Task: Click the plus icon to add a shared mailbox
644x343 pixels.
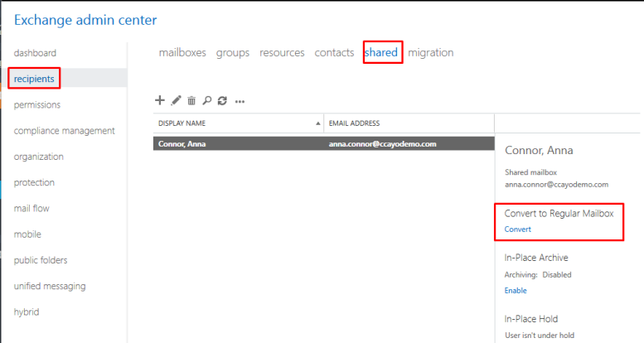Action: (x=160, y=100)
